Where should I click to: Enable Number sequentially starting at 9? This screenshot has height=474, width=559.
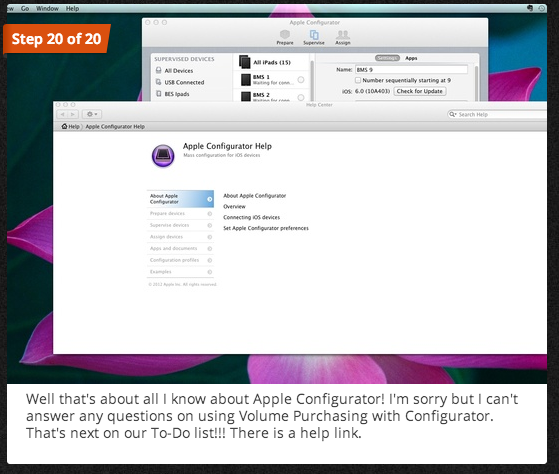point(358,80)
